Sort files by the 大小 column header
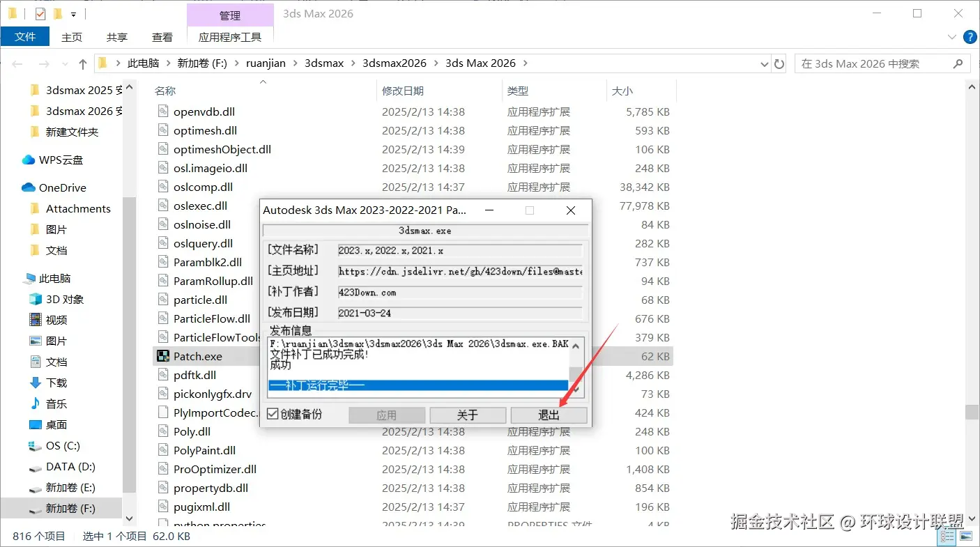 point(622,91)
